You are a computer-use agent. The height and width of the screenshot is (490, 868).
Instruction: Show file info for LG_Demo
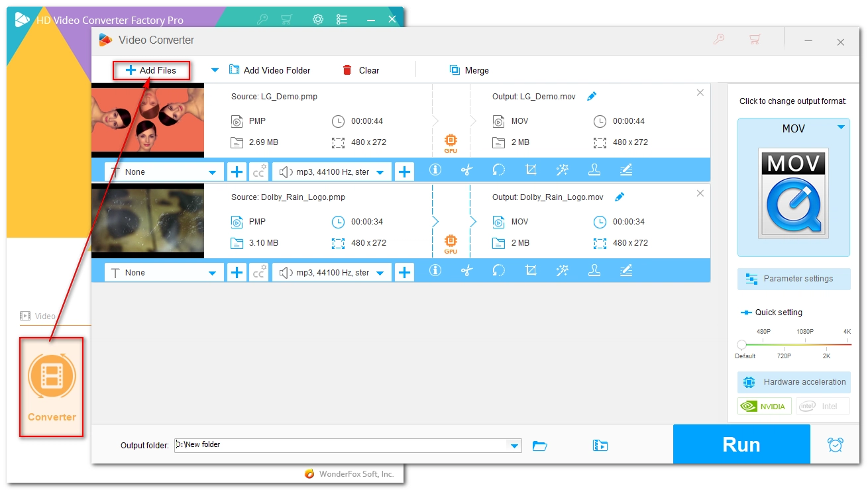click(x=435, y=170)
